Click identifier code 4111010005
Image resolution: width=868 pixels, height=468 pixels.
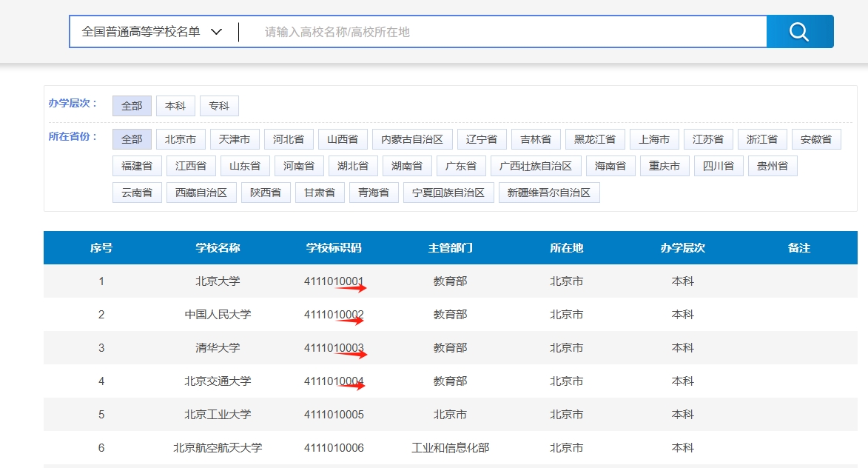point(334,415)
